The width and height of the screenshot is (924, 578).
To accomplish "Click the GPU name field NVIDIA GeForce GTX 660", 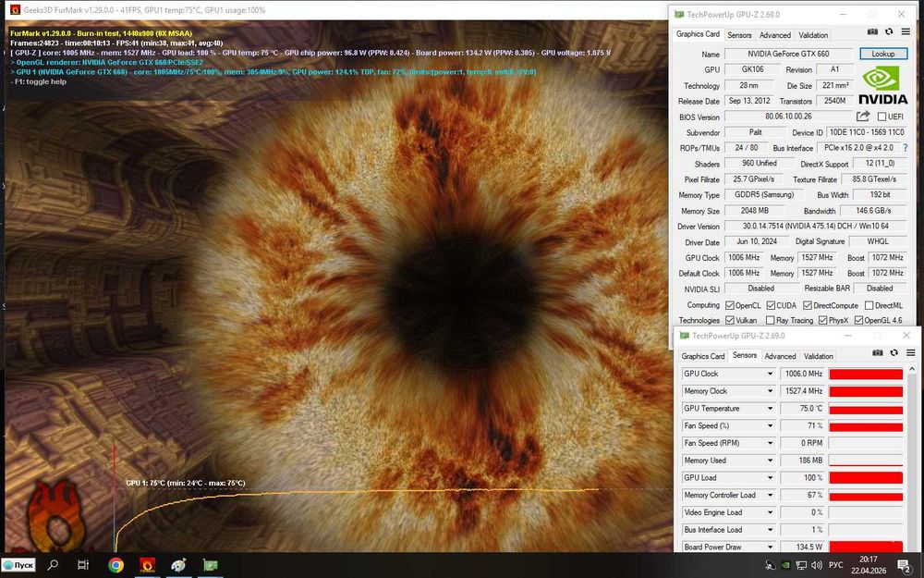I will point(788,54).
